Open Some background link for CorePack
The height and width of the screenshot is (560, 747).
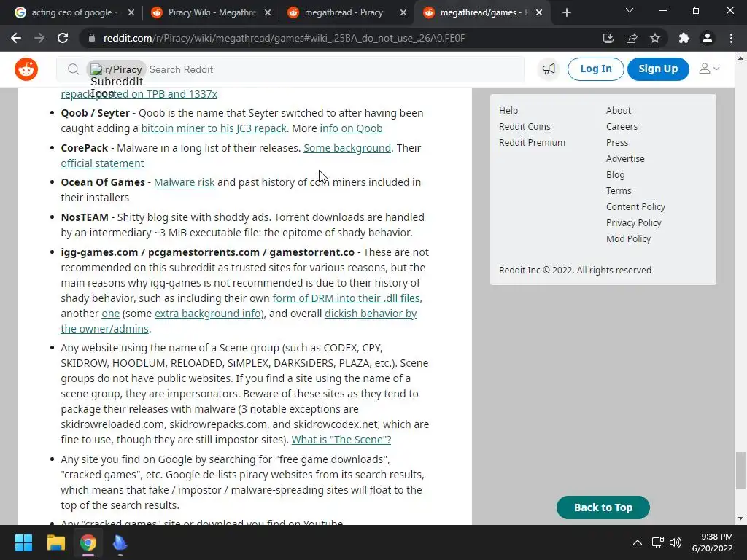(347, 148)
